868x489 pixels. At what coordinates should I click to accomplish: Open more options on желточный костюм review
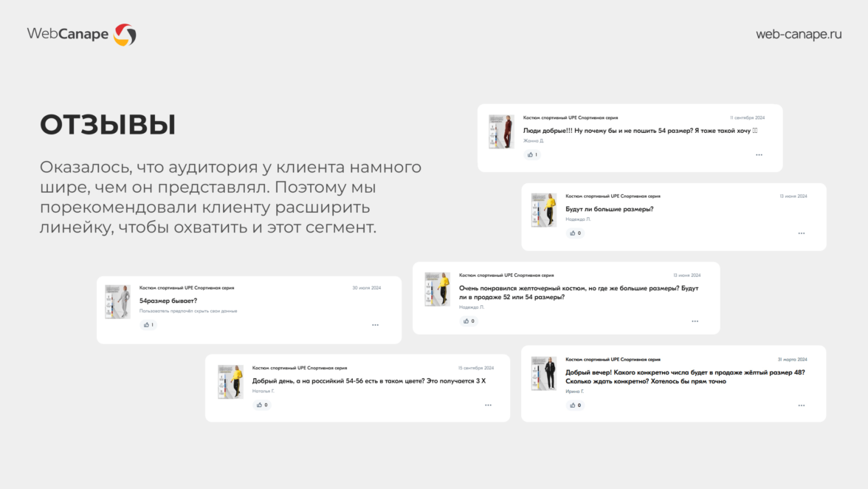coord(695,321)
